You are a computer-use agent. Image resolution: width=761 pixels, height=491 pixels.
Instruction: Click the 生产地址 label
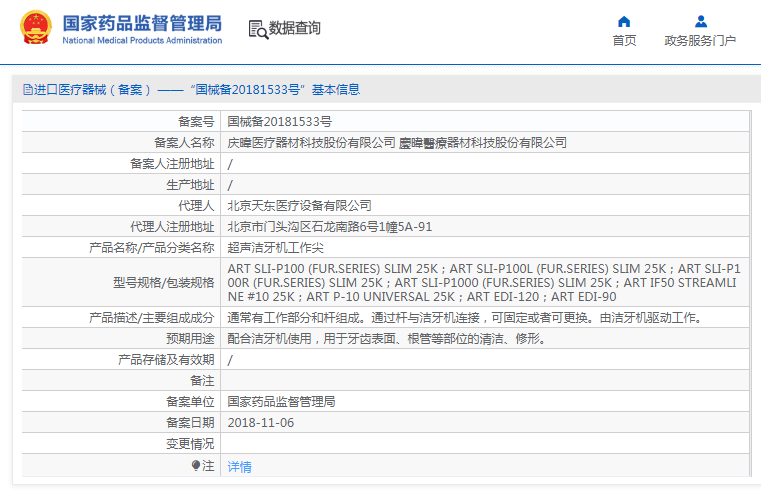[x=190, y=185]
